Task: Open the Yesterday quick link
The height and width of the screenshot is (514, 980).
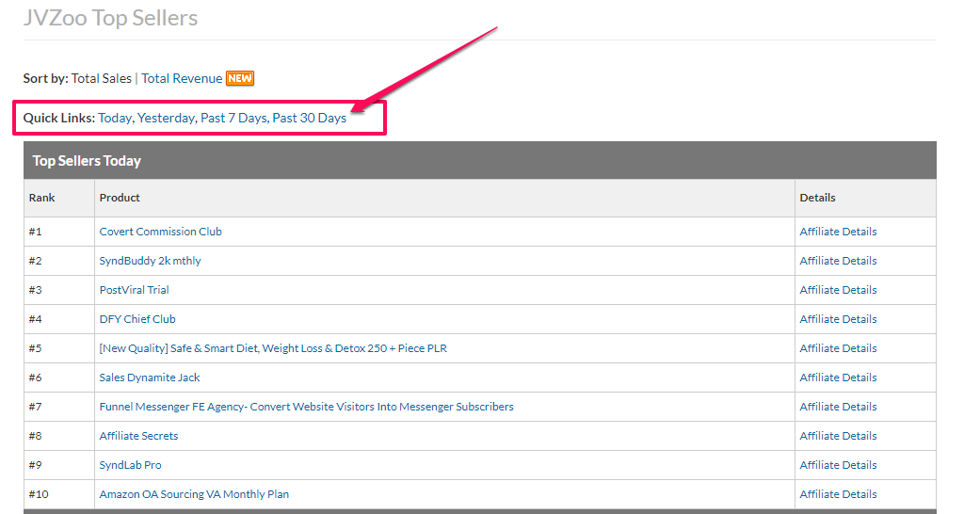Action: (167, 118)
